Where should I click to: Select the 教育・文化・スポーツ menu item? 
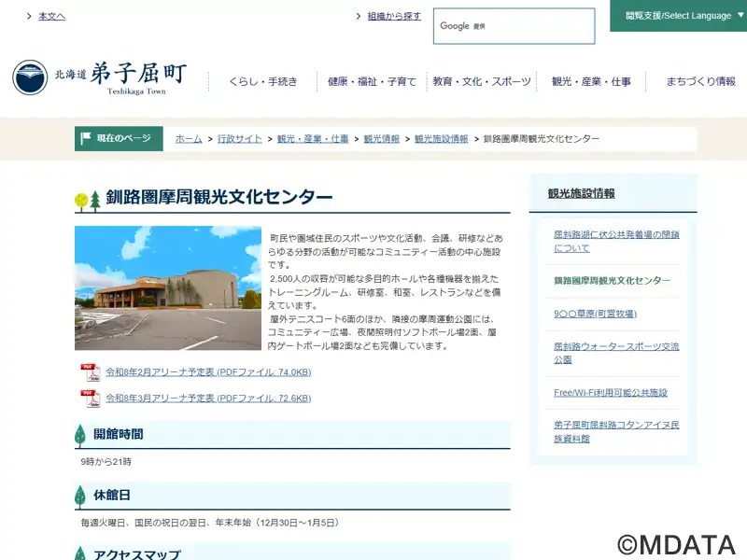(482, 82)
